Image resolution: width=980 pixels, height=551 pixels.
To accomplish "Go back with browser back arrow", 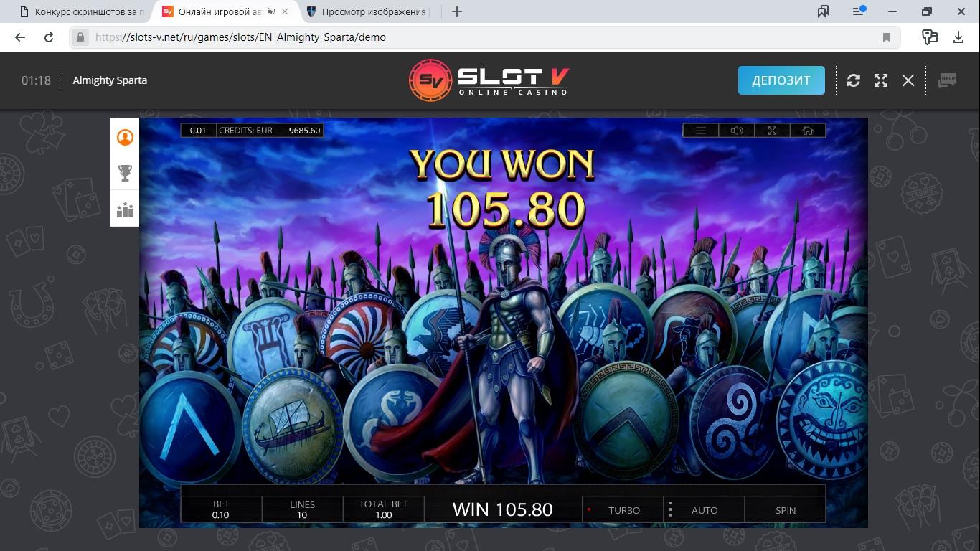I will (20, 37).
